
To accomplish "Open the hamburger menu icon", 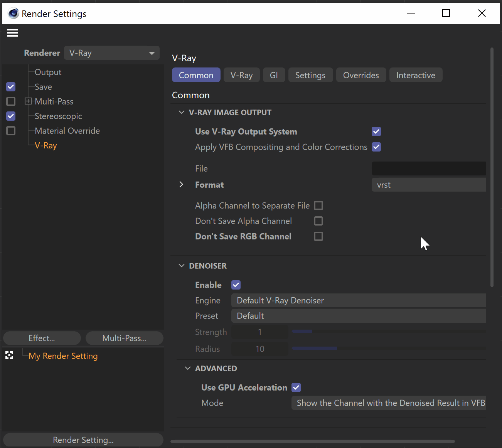I will tap(12, 33).
